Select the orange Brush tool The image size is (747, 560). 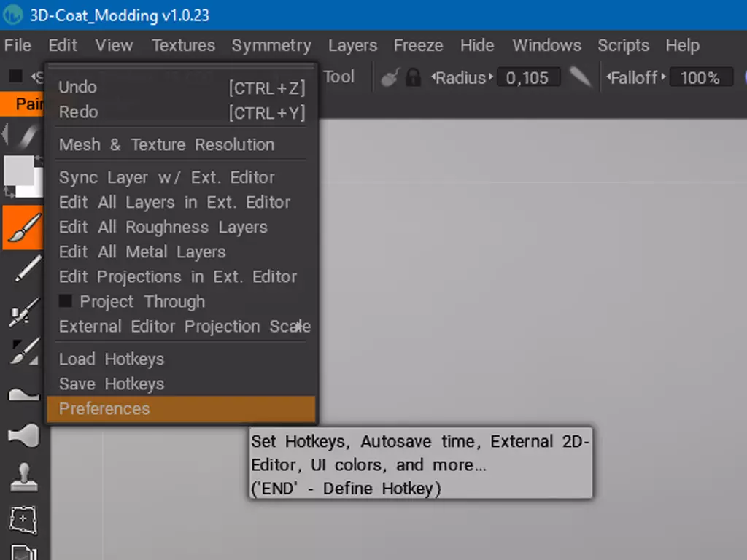23,227
